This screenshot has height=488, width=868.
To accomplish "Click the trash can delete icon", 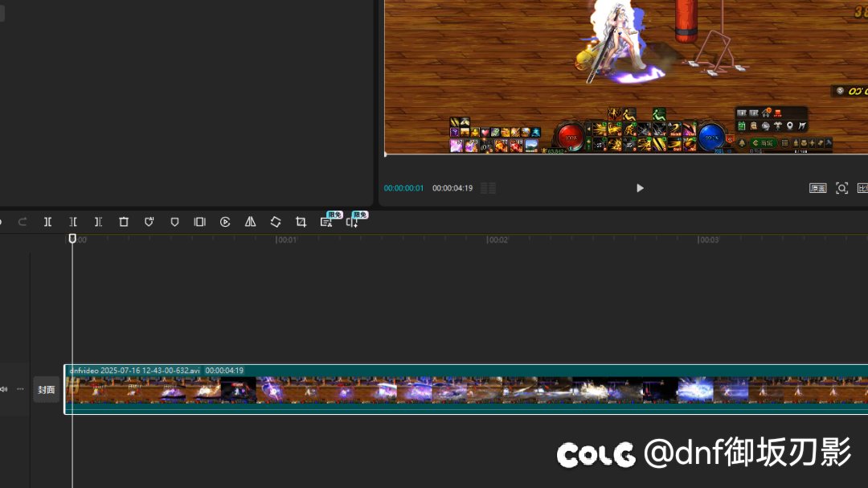I will point(124,222).
